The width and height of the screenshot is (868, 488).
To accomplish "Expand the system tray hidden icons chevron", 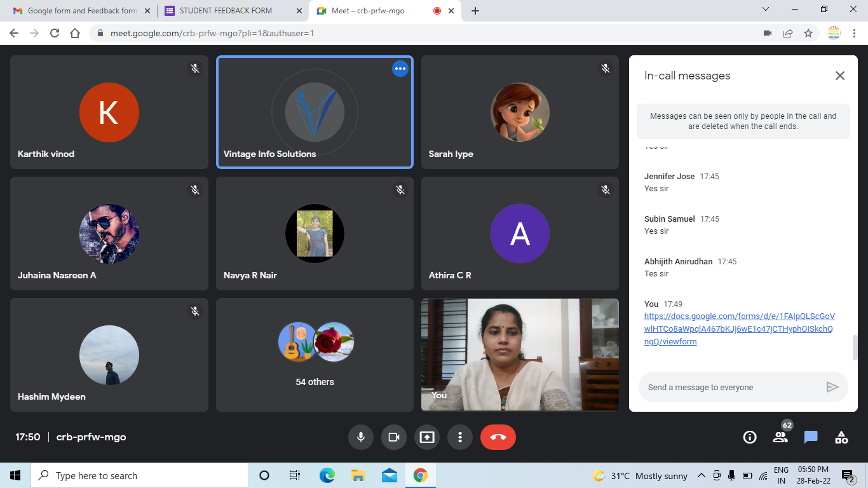I will click(x=702, y=476).
